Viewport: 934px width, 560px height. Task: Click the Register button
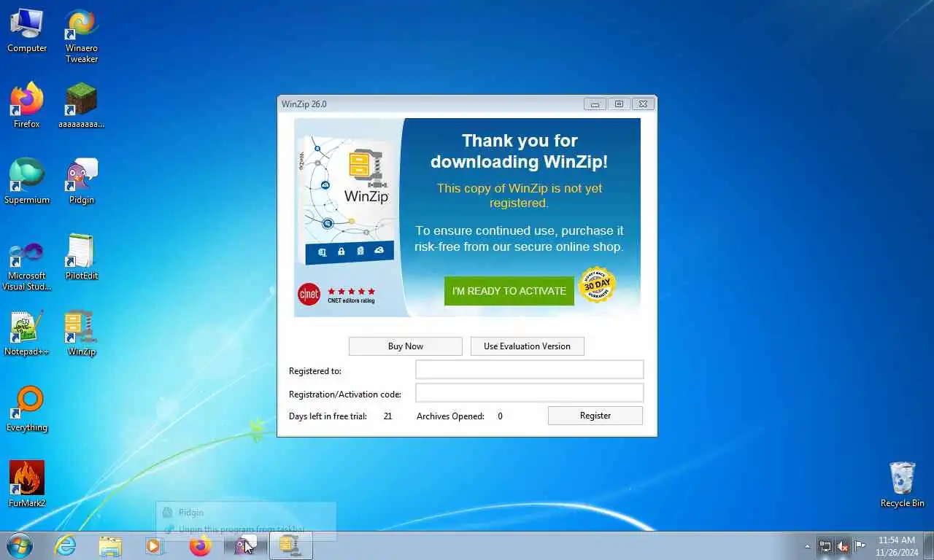point(595,416)
